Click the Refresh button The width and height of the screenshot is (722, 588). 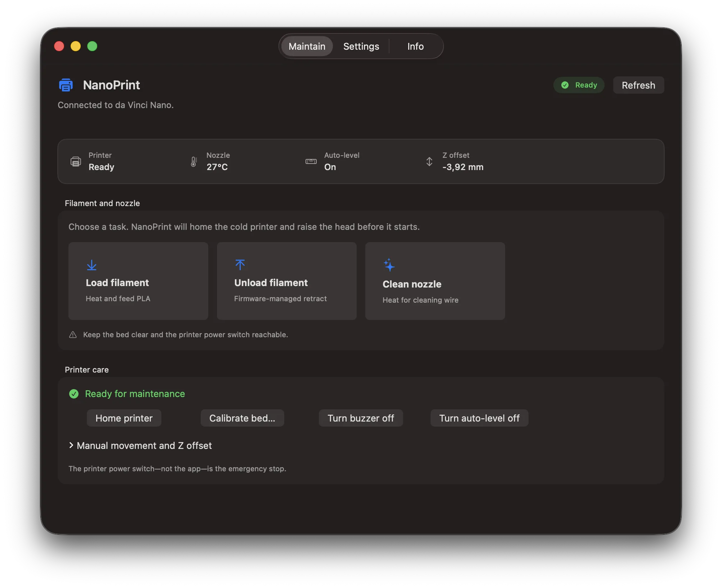coord(638,85)
